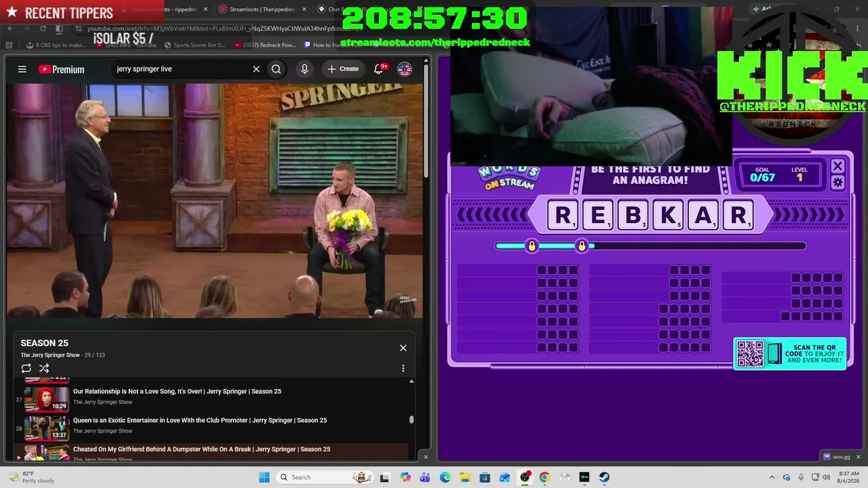This screenshot has width=868, height=488.
Task: Open Steam from the taskbar
Action: (x=604, y=477)
